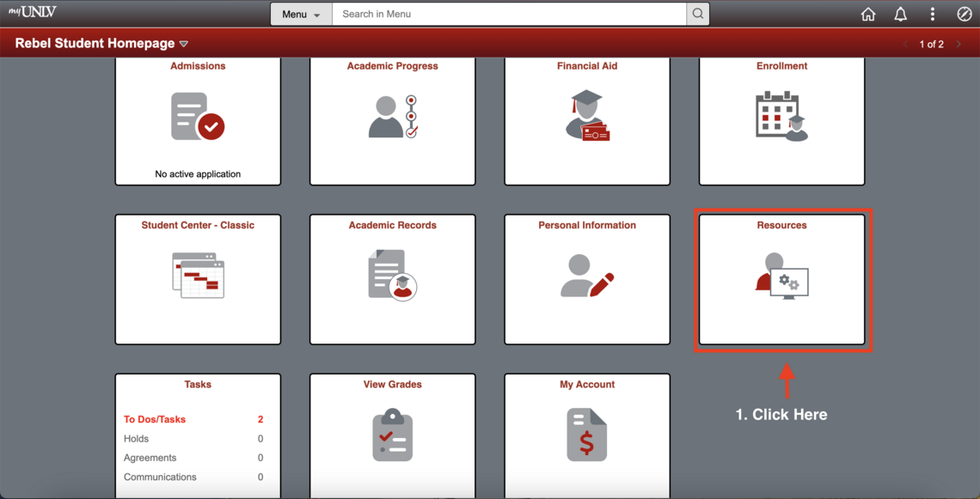Click the Resources tile icon
Image resolution: width=980 pixels, height=499 pixels.
781,276
